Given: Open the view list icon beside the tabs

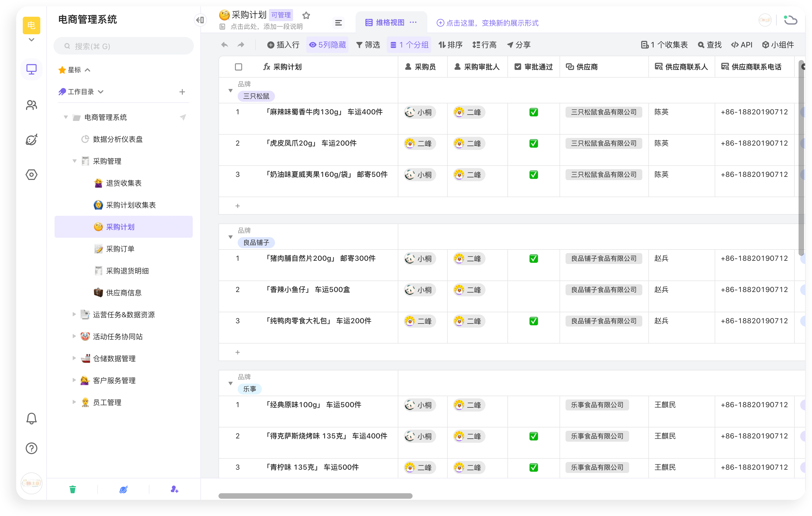Looking at the screenshot, I should coord(338,22).
